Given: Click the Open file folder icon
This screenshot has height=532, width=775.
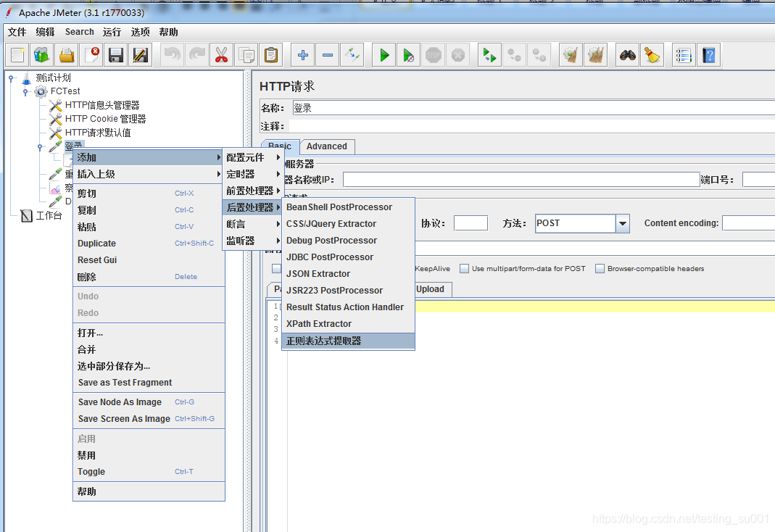Looking at the screenshot, I should [67, 55].
